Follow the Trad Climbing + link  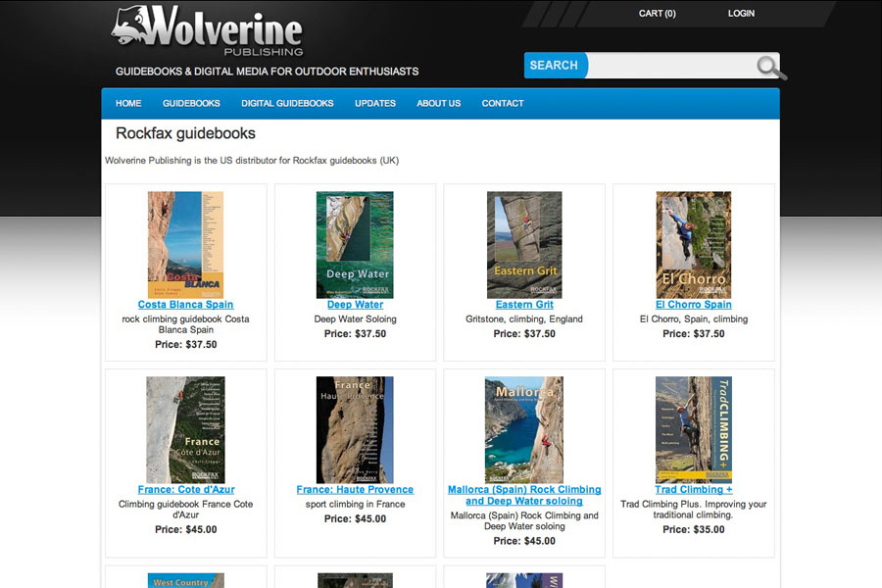point(694,490)
